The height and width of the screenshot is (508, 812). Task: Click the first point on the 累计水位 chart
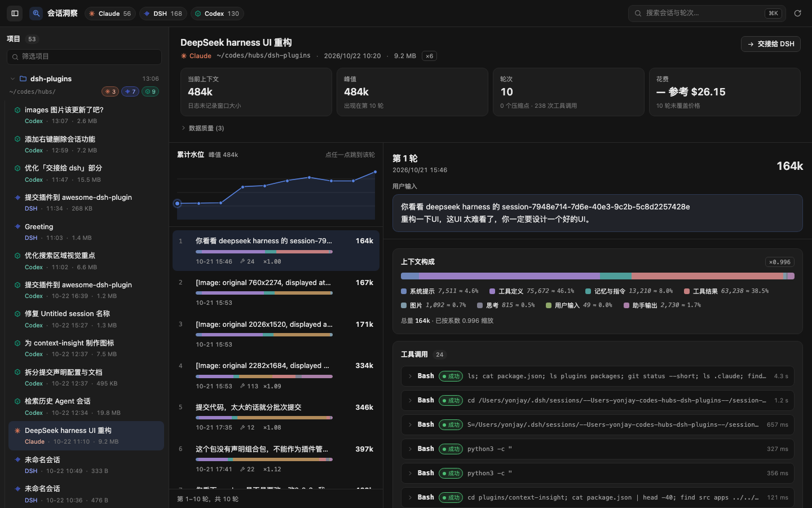point(177,203)
